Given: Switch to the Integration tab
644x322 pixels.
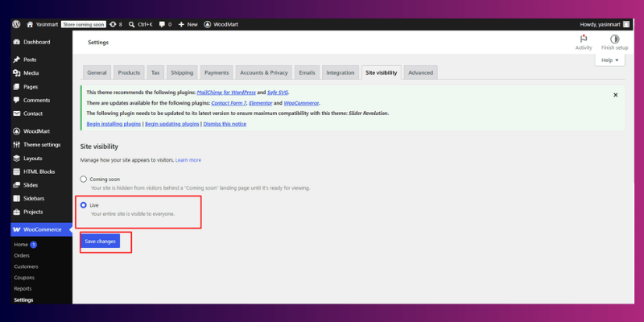Looking at the screenshot, I should tap(340, 72).
